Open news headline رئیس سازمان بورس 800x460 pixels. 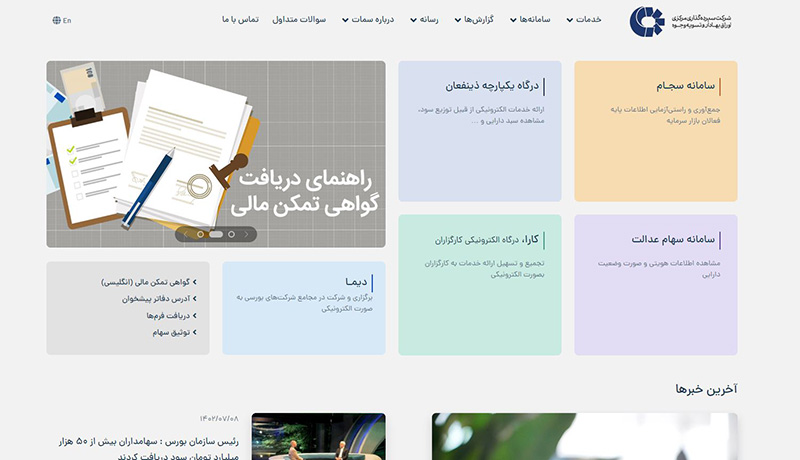(148, 448)
